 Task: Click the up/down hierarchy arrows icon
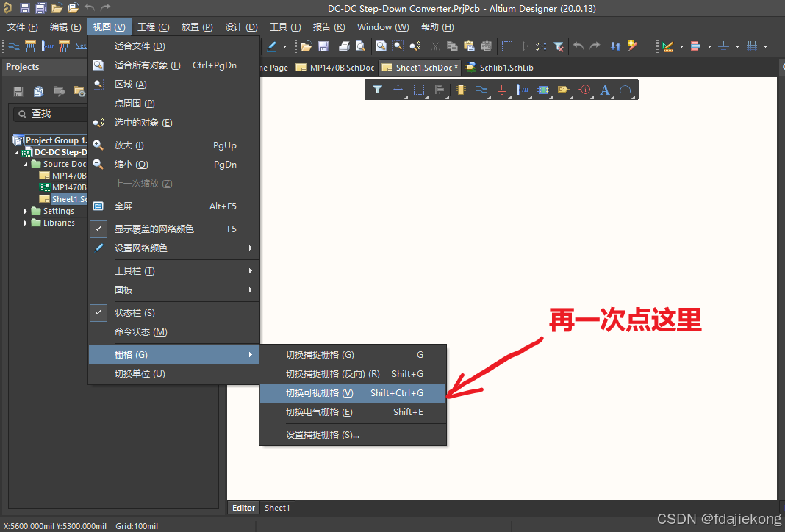(x=616, y=46)
